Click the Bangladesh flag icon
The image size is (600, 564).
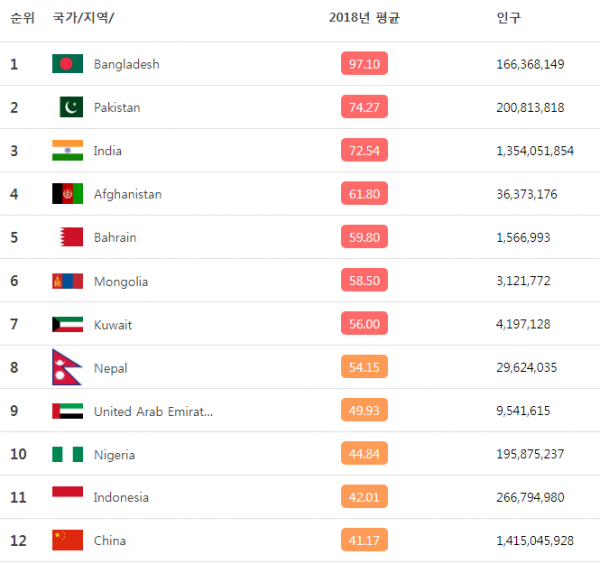[x=67, y=64]
